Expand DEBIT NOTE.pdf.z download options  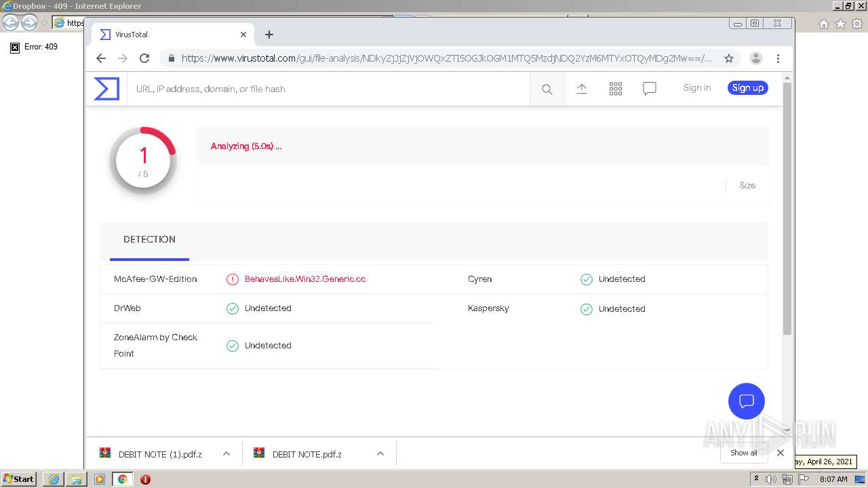380,453
